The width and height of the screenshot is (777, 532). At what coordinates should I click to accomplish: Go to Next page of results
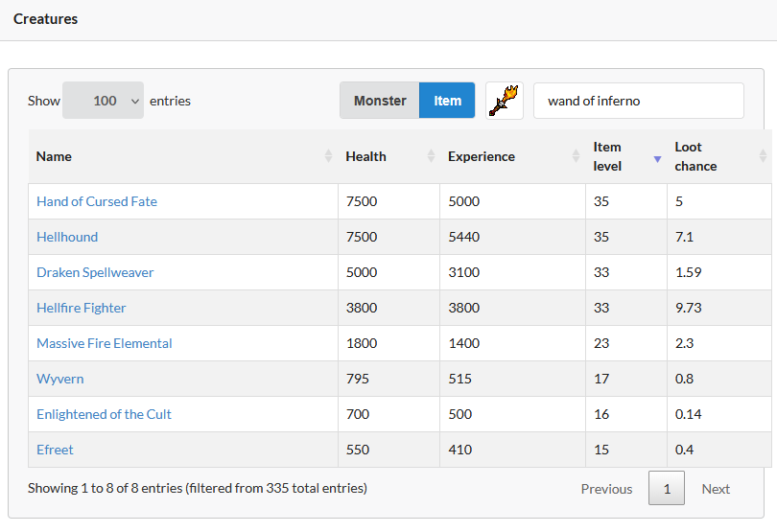click(x=716, y=489)
